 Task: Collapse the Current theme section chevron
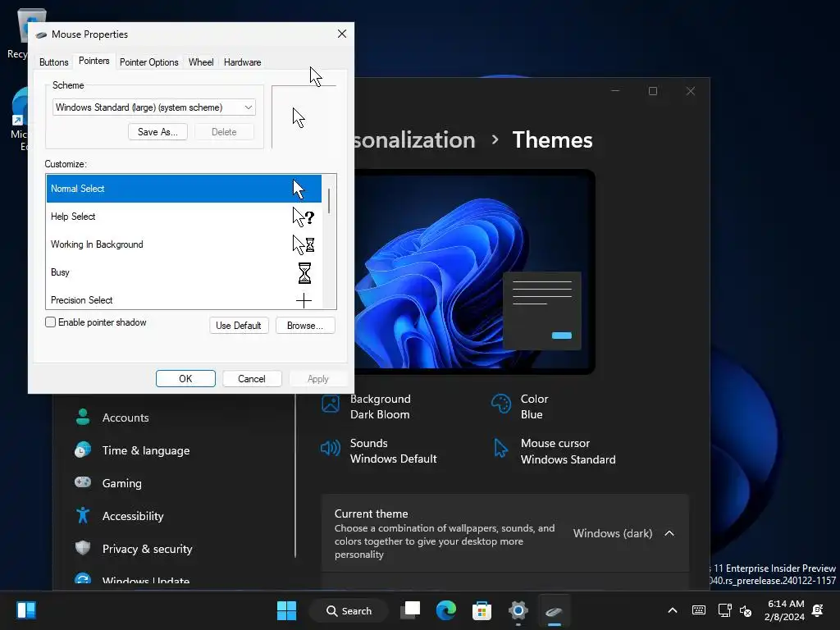pos(669,533)
